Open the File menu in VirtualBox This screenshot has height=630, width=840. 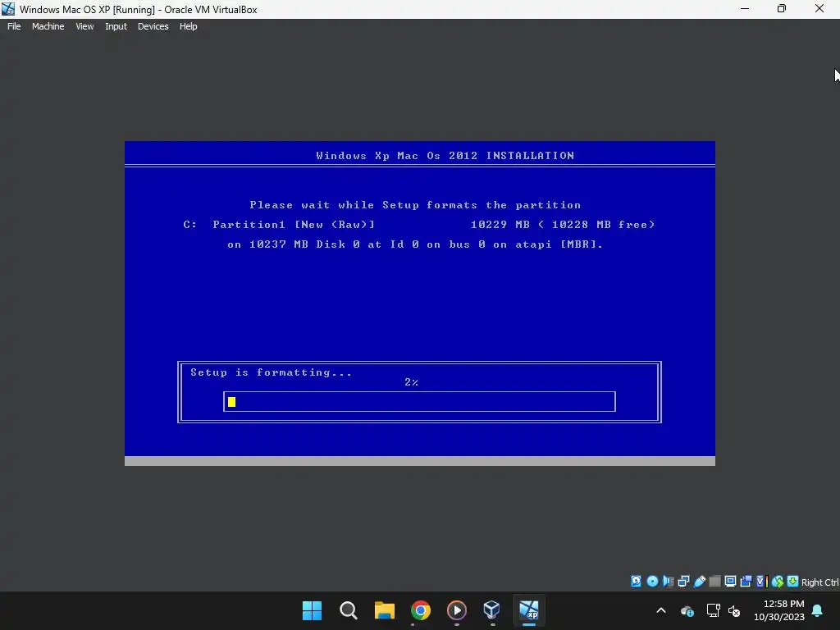(14, 26)
